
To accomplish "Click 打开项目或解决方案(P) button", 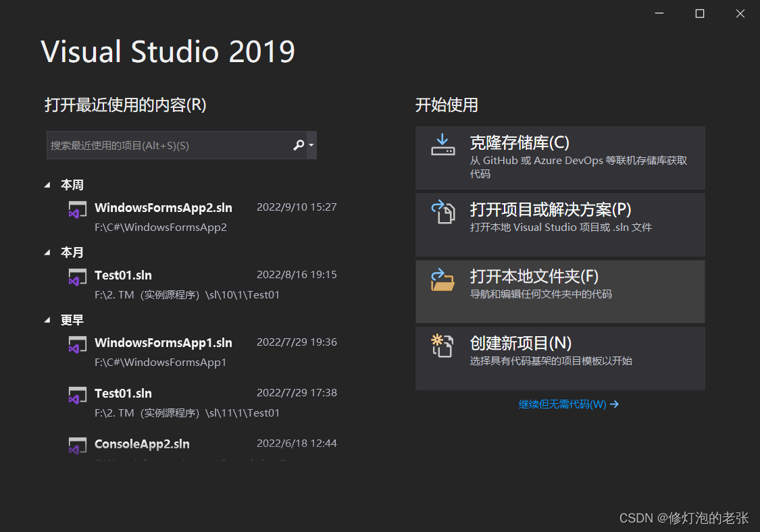I will point(560,225).
